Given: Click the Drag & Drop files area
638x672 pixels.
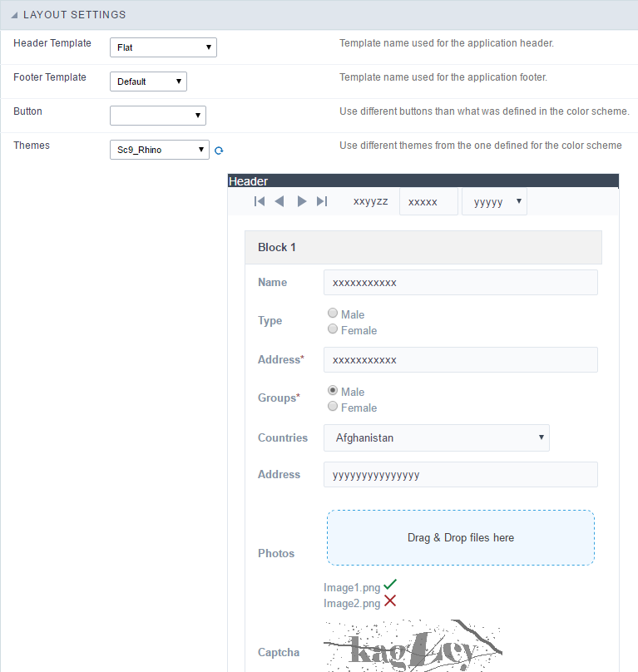Looking at the screenshot, I should (x=461, y=537).
